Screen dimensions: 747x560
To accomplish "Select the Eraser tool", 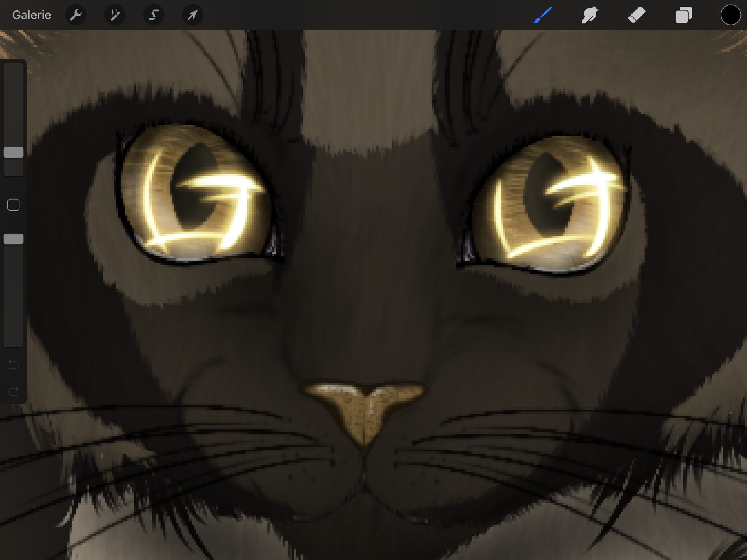I will pyautogui.click(x=637, y=15).
